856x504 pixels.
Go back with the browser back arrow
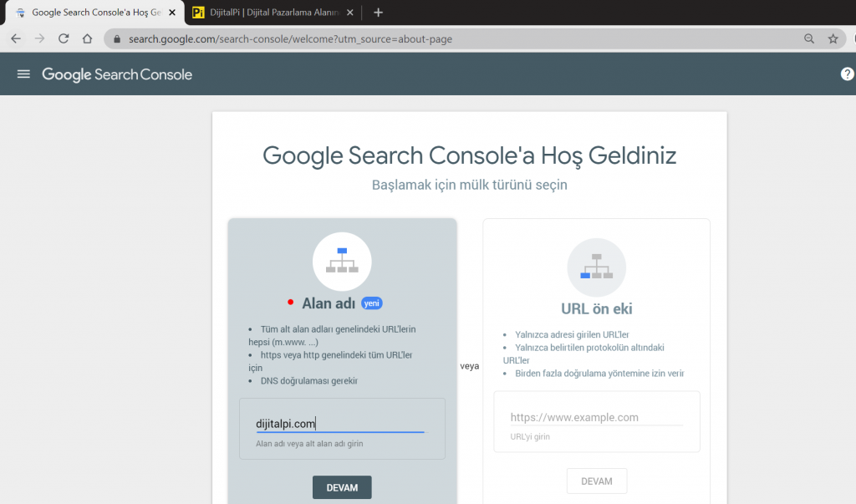point(16,38)
